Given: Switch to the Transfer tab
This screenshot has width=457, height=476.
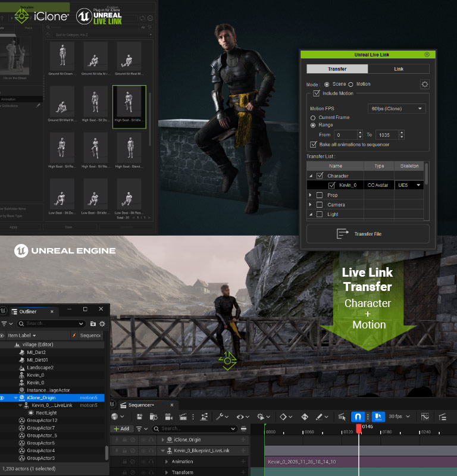Looking at the screenshot, I should 337,69.
